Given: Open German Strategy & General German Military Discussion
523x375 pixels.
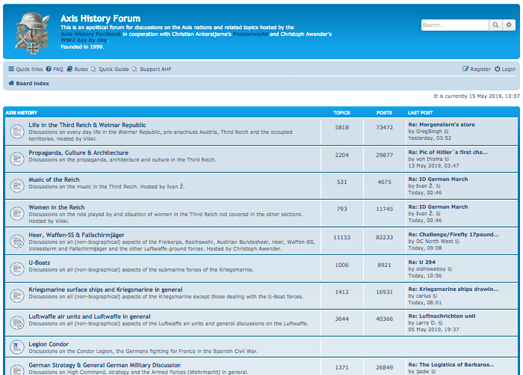Looking at the screenshot, I should tap(104, 365).
